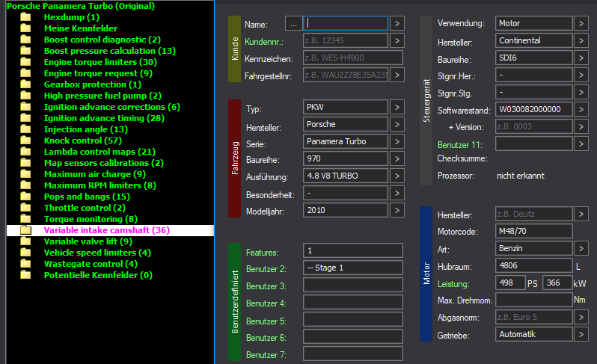Image resolution: width=597 pixels, height=364 pixels.
Task: Click the Gearbox protection folder icon
Action: (x=25, y=84)
